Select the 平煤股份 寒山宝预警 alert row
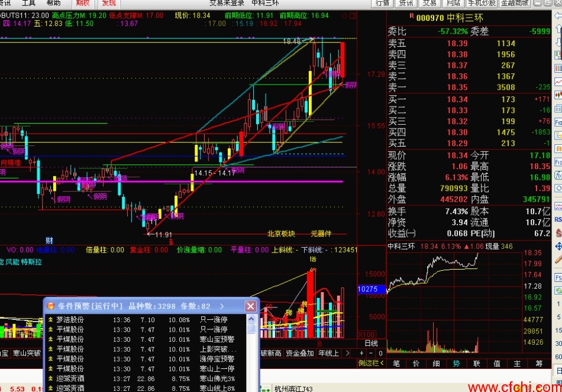This screenshot has height=392, width=562. pyautogui.click(x=146, y=339)
